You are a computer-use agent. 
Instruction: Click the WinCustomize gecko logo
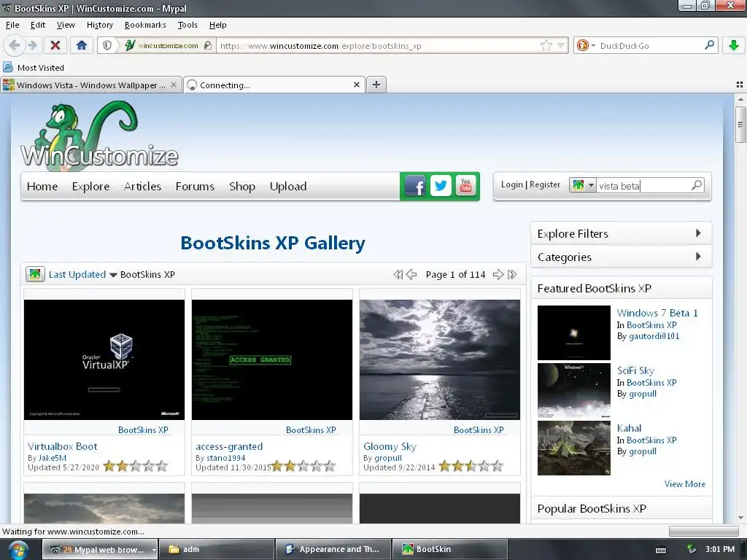[99, 135]
